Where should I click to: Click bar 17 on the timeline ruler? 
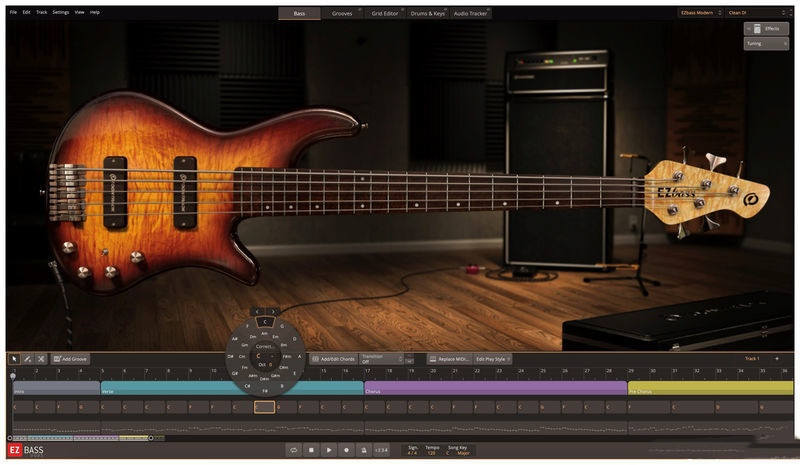click(x=367, y=371)
